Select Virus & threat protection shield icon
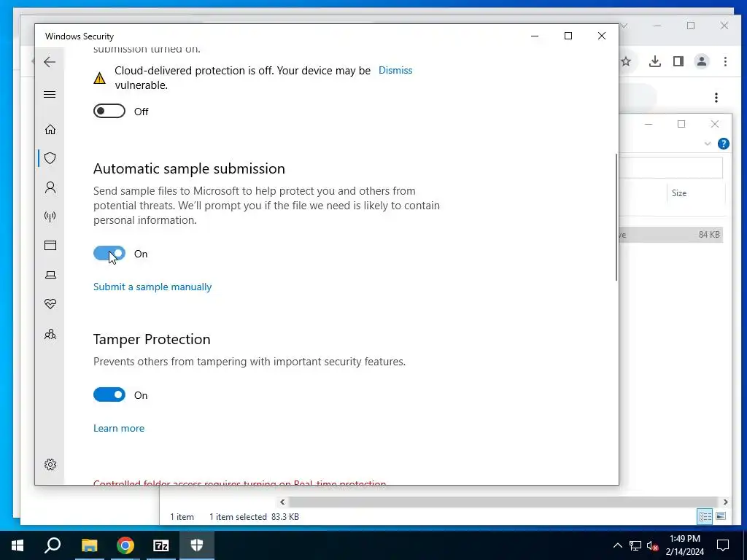 [50, 158]
